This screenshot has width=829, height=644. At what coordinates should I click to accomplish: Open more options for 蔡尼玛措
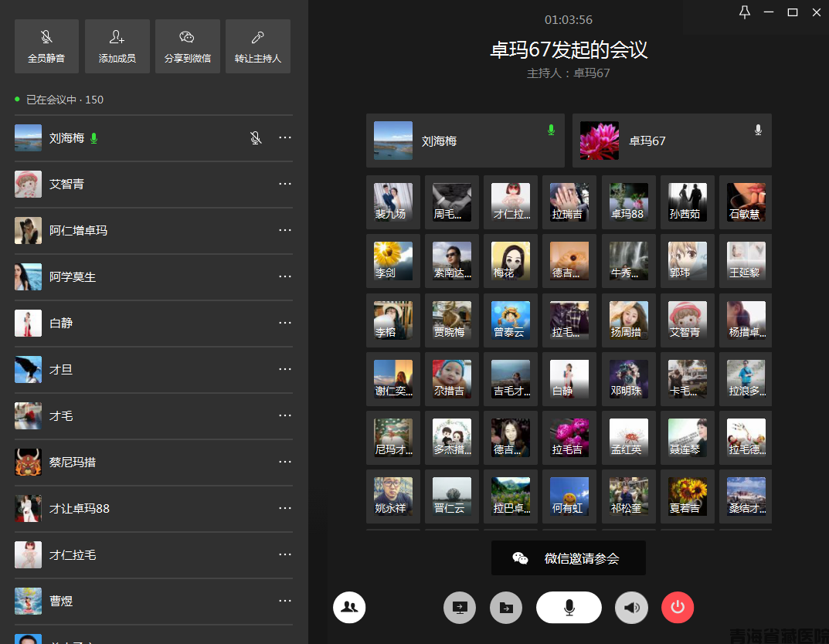(285, 462)
